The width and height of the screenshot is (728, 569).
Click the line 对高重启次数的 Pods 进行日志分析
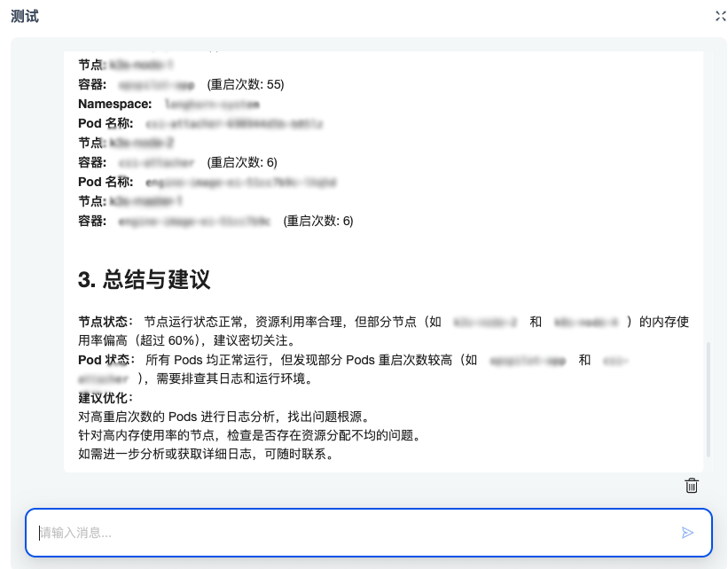pos(223,417)
